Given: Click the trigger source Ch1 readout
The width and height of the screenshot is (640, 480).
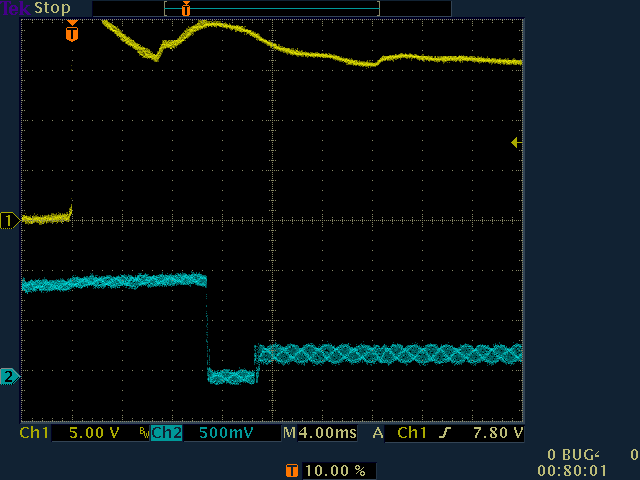Looking at the screenshot, I should 412,434.
